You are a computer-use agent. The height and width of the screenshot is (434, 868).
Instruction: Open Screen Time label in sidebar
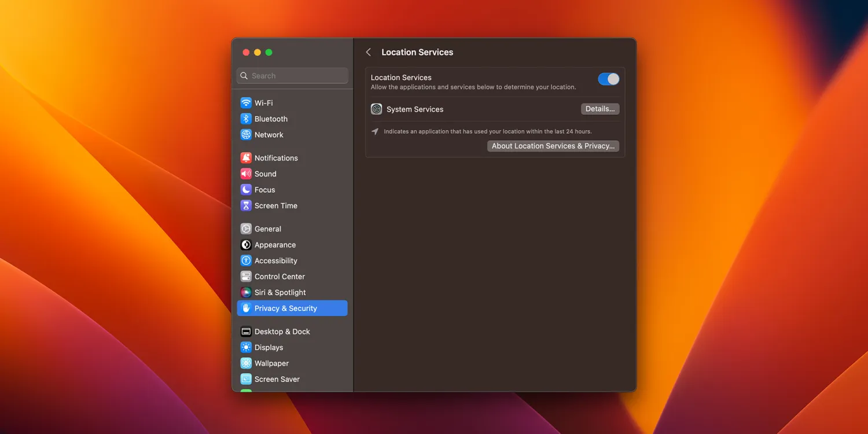pyautogui.click(x=276, y=205)
